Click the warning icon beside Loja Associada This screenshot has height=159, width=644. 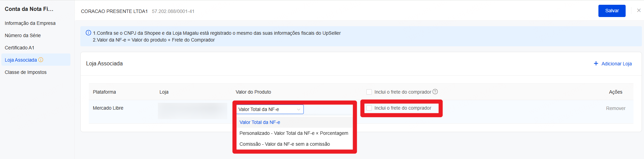click(41, 60)
